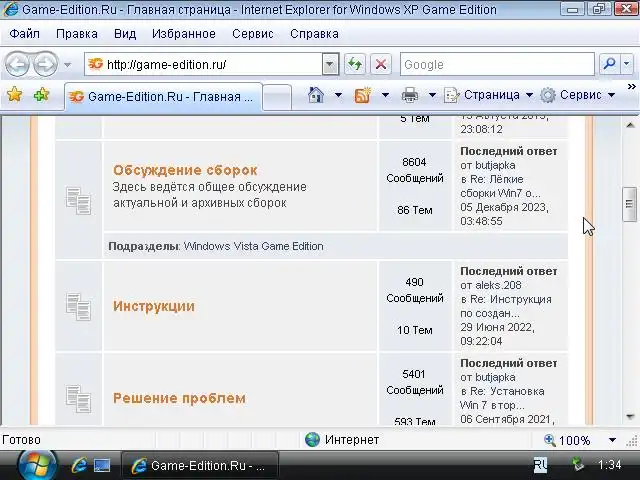
Task: Open the search provider options dropdown
Action: tap(627, 64)
